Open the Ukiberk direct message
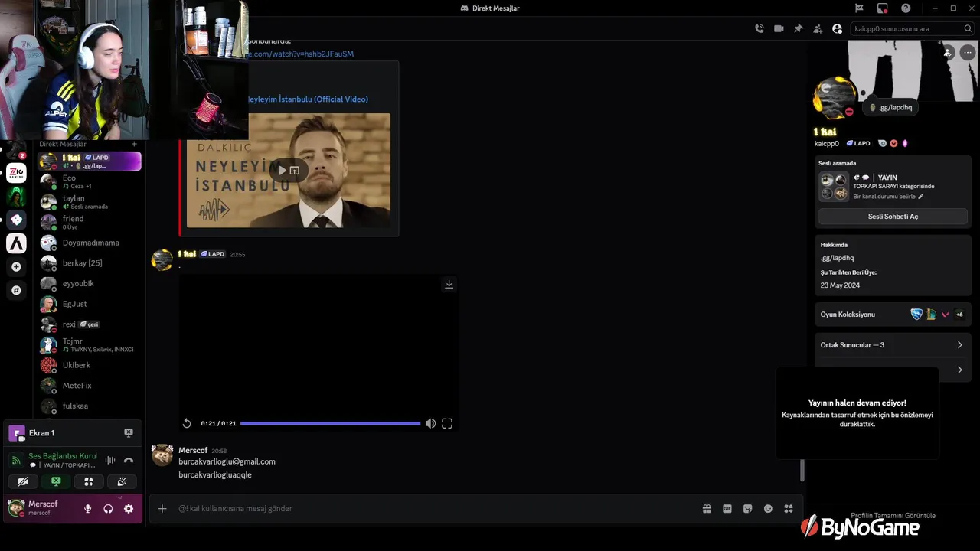Image resolution: width=980 pixels, height=551 pixels. 90,365
